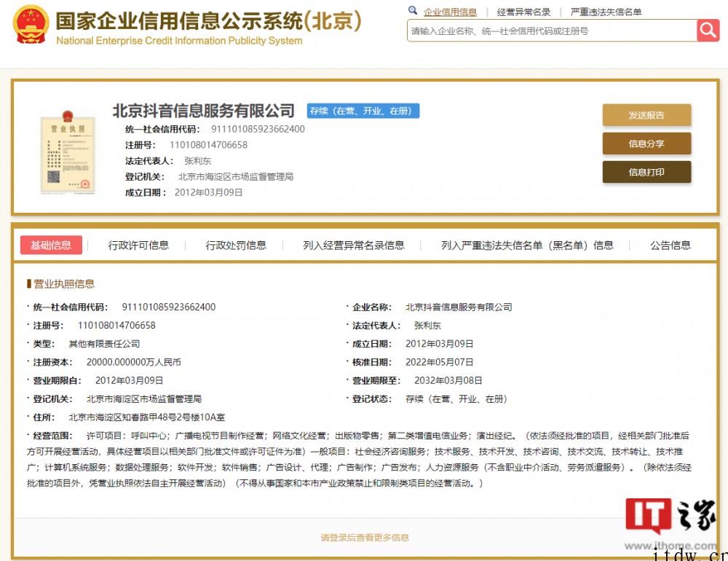Click the 发送报告 button
The height and width of the screenshot is (561, 728).
coord(646,115)
